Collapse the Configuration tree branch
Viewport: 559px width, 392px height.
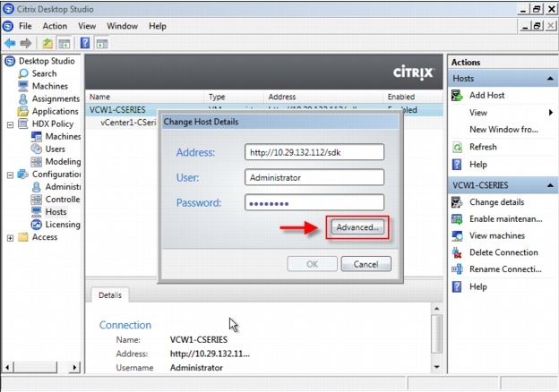[x=11, y=175]
